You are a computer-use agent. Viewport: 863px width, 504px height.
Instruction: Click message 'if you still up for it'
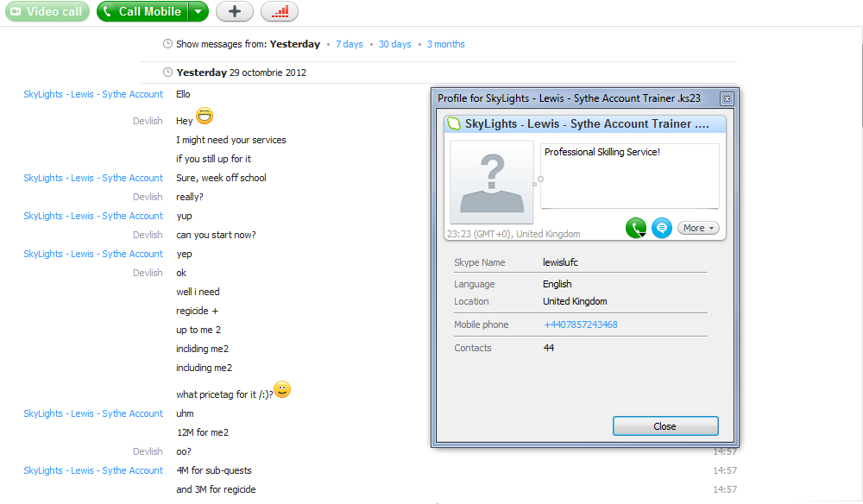213,159
